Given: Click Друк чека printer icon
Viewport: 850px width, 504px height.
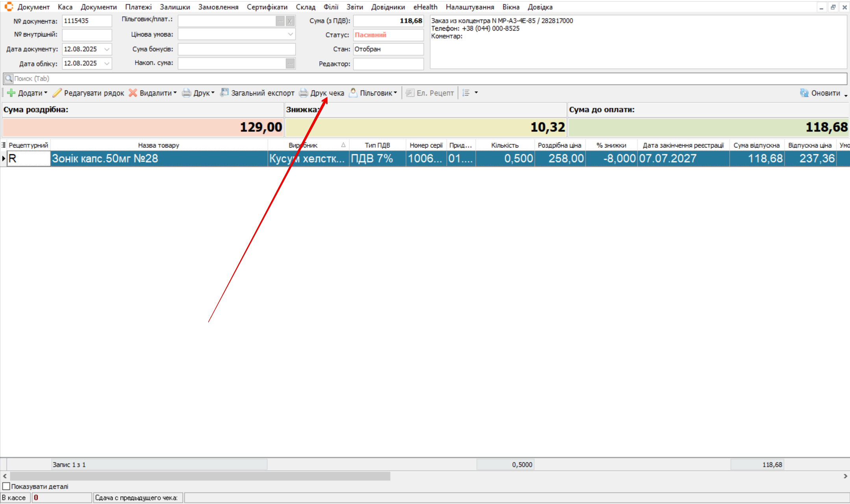Looking at the screenshot, I should (x=304, y=93).
